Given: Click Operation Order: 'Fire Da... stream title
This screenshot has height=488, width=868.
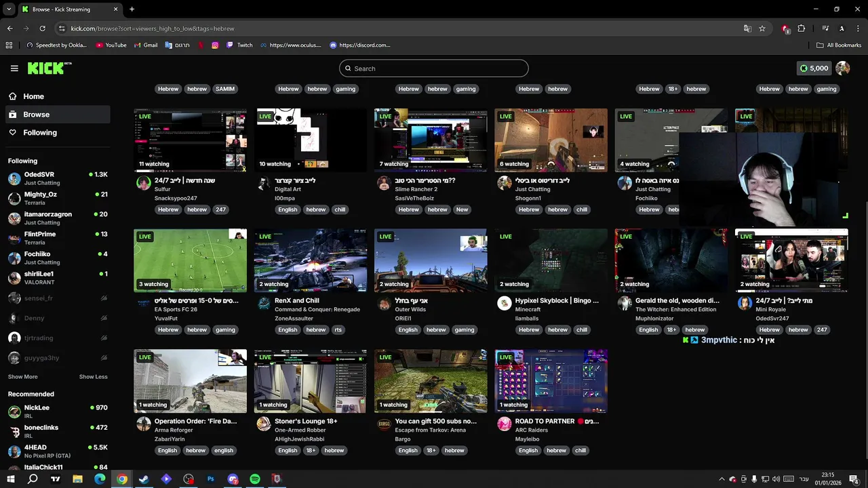Looking at the screenshot, I should click(x=195, y=421).
